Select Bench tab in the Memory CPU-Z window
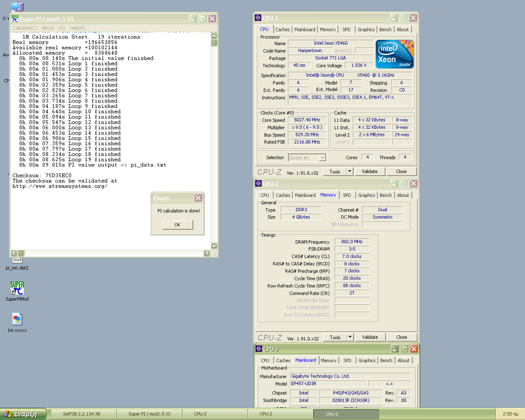The height and width of the screenshot is (420, 525). 386,195
